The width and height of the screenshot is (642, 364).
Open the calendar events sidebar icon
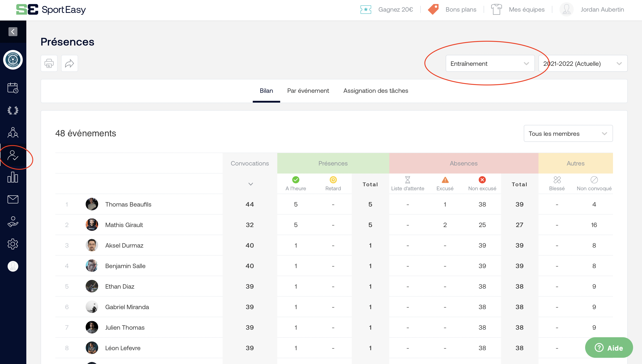[x=13, y=88]
